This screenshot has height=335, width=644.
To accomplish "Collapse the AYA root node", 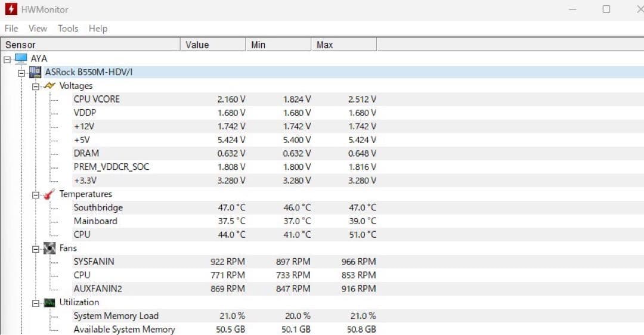I will (7, 60).
